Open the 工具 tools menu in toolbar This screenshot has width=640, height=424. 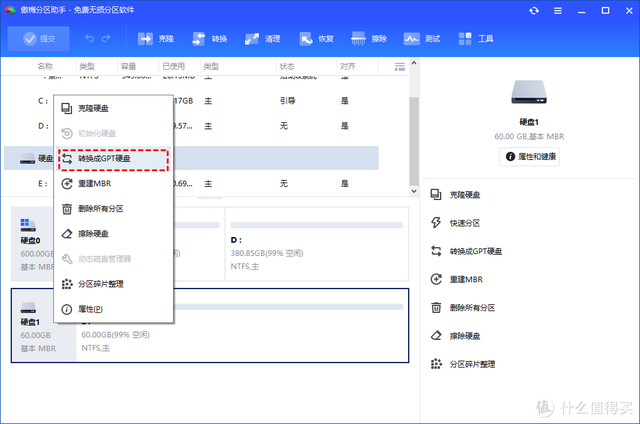point(476,39)
